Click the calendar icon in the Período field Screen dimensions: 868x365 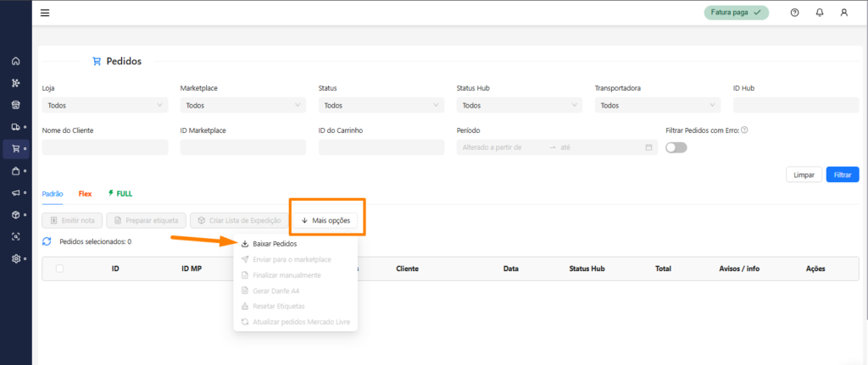click(x=648, y=147)
